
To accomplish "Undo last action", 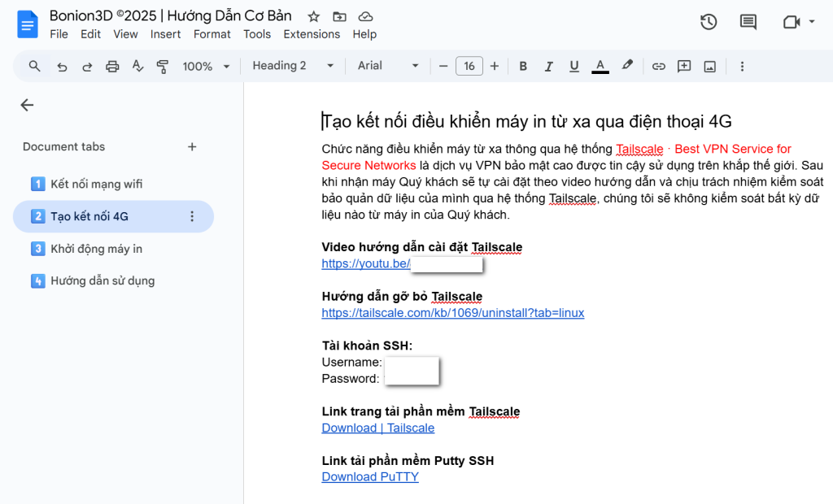I will click(62, 67).
